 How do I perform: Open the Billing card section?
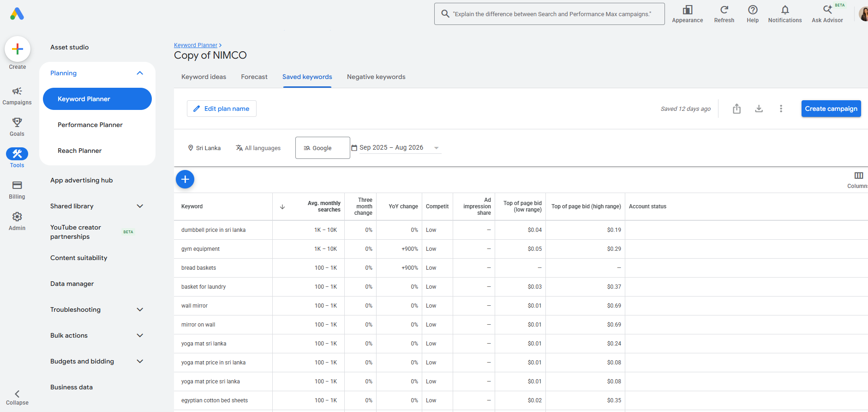[17, 190]
